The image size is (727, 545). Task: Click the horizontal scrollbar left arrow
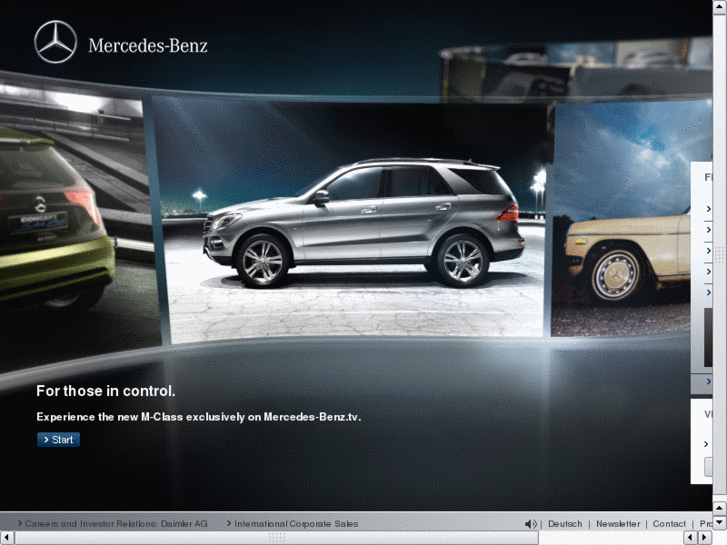[6, 538]
